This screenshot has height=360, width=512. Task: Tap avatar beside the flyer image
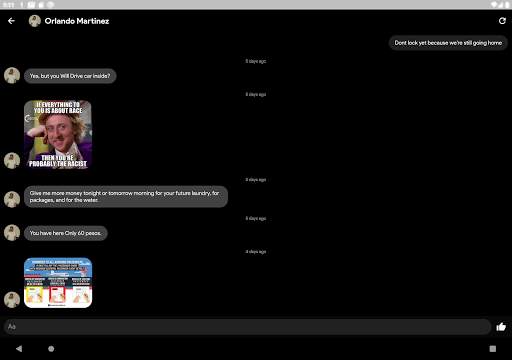(12, 300)
